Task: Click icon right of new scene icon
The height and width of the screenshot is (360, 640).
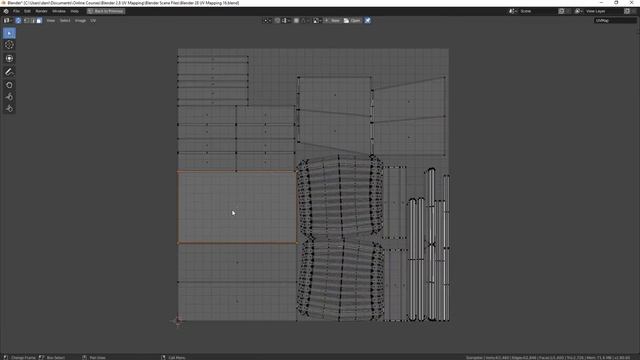Action: tap(568, 11)
